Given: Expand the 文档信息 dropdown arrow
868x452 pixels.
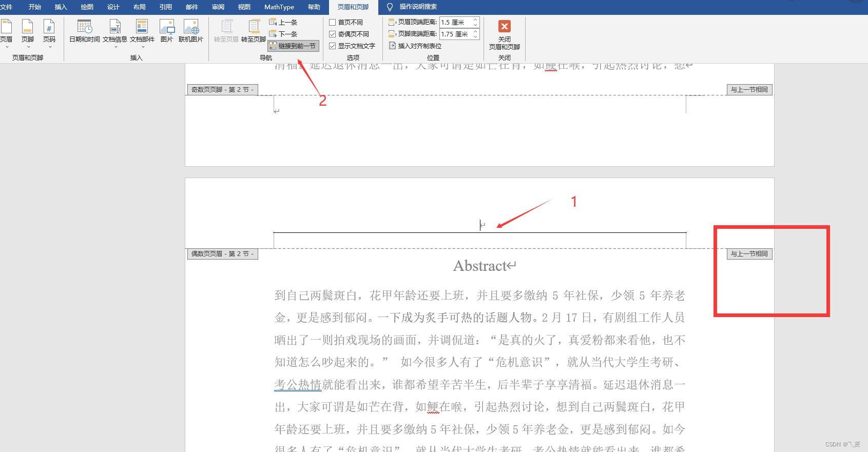Looking at the screenshot, I should pyautogui.click(x=115, y=47).
